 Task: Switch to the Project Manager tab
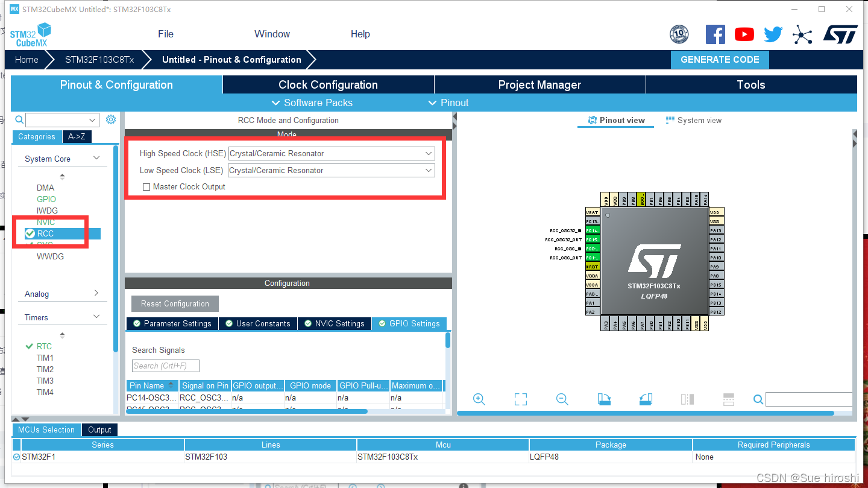point(540,85)
